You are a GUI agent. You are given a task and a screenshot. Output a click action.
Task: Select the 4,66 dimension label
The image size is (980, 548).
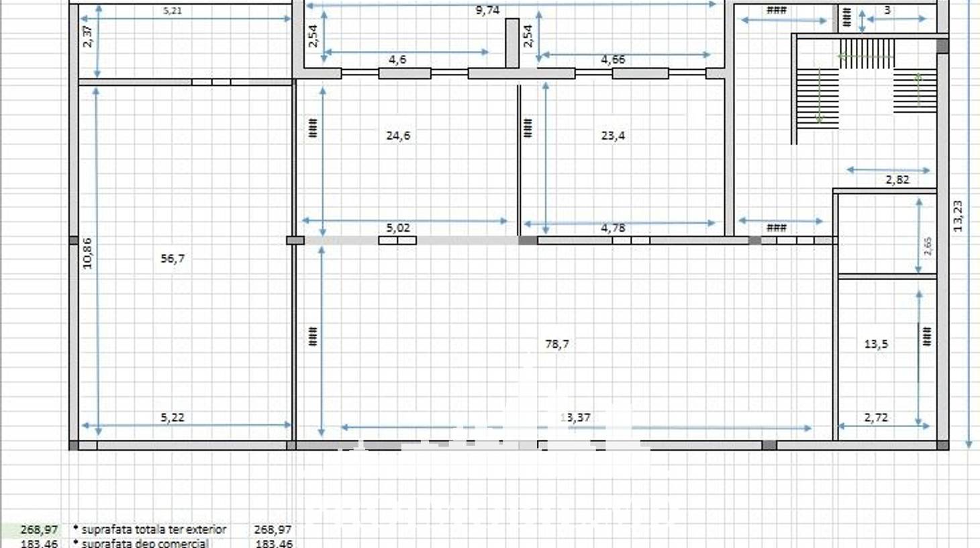613,60
